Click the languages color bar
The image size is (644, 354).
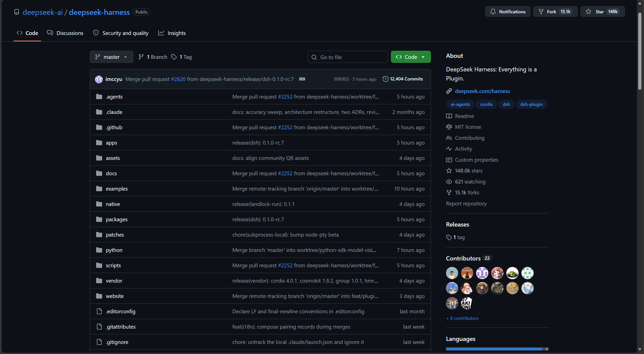(497, 349)
